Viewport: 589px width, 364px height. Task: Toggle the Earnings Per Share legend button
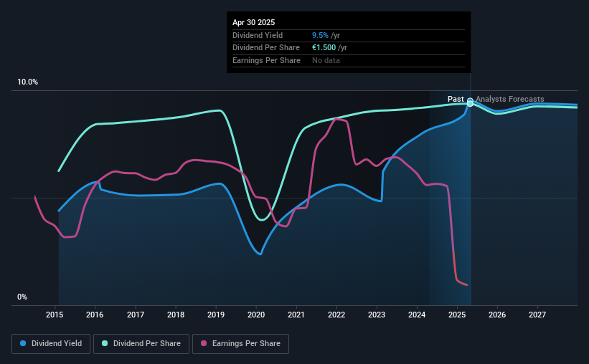[x=240, y=344]
